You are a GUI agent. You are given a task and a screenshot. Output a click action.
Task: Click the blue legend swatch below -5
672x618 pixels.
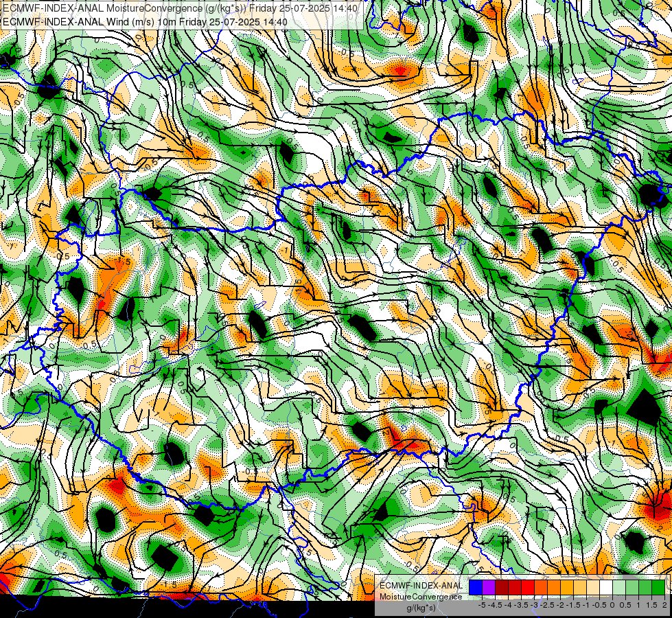click(476, 588)
